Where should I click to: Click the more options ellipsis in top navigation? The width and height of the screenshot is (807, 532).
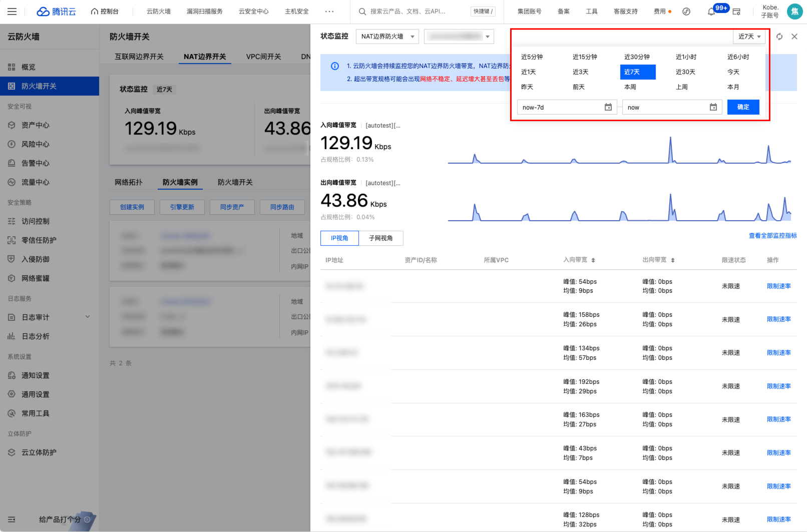coord(329,12)
